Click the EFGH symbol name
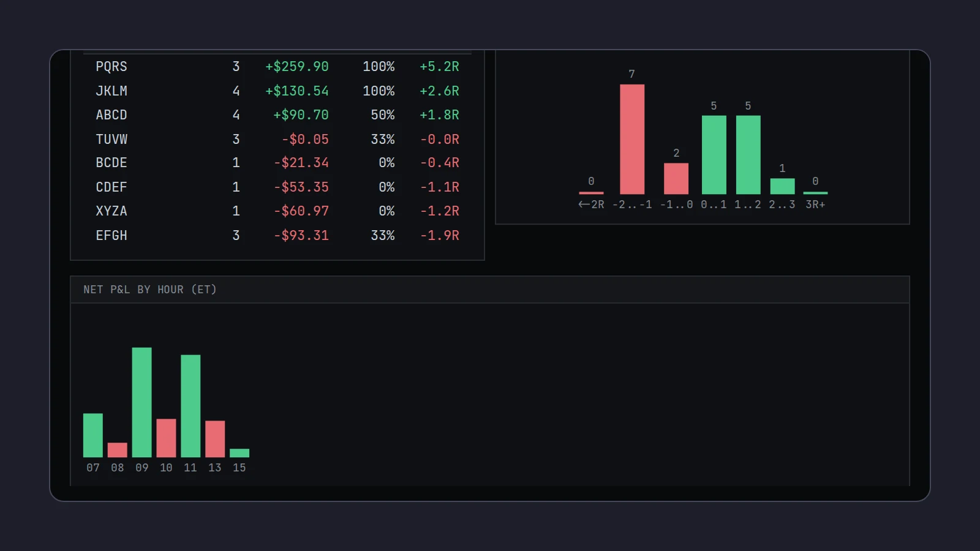The height and width of the screenshot is (551, 980). [x=111, y=235]
